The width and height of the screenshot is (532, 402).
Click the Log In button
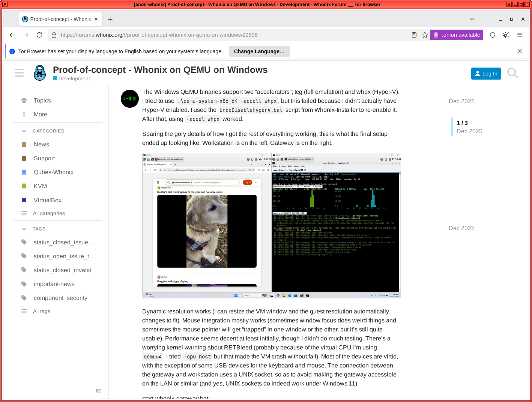486,74
